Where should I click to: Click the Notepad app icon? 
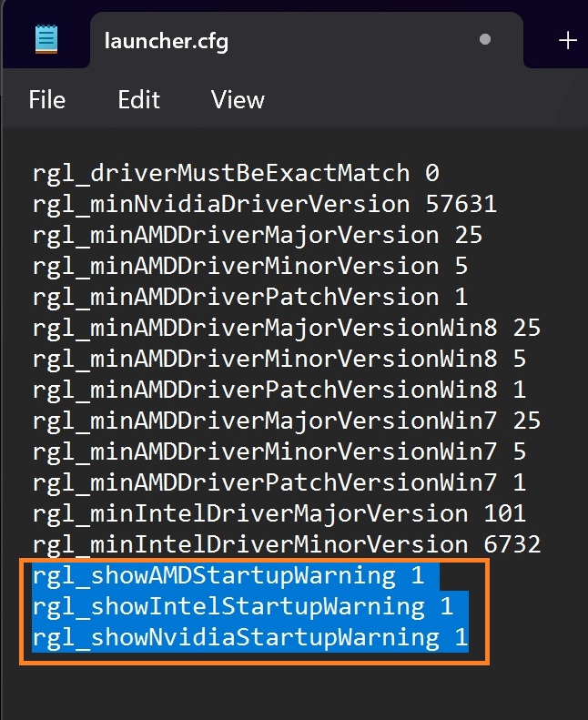46,39
